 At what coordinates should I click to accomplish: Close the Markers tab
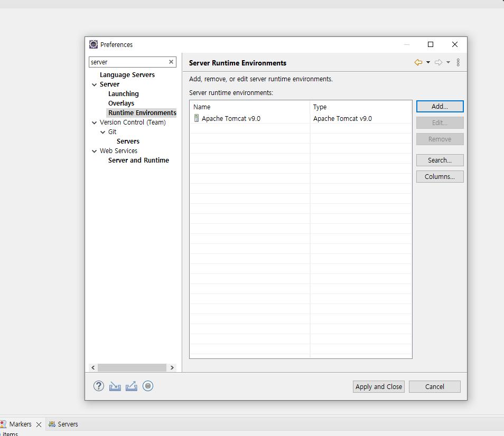tap(39, 424)
